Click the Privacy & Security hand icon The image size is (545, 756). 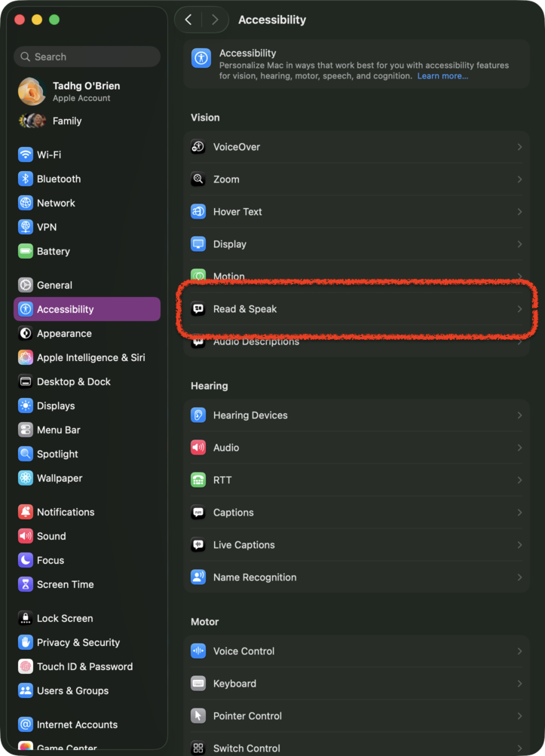(26, 642)
